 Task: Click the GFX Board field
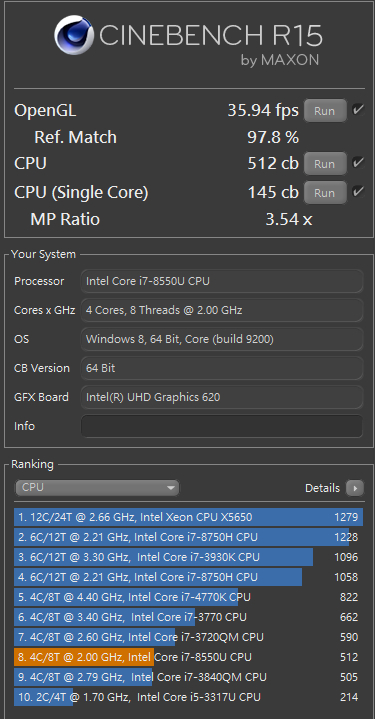(222, 397)
